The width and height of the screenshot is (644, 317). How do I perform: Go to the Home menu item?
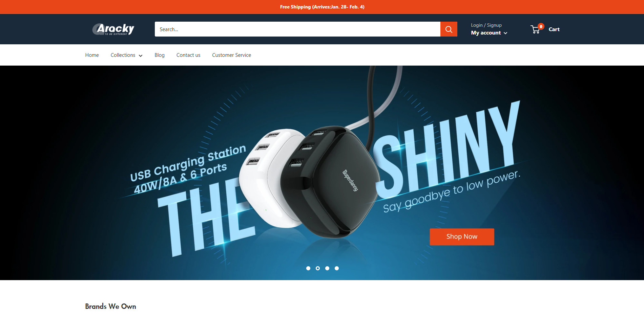pyautogui.click(x=92, y=55)
